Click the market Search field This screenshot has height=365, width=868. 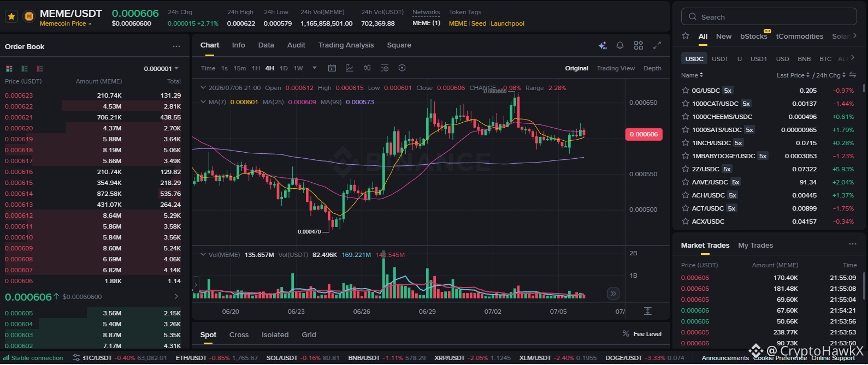[x=769, y=17]
